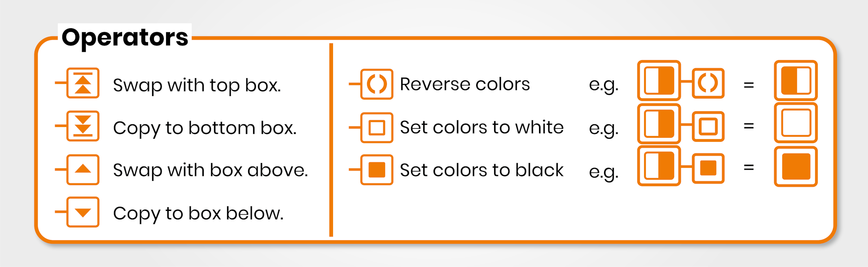868x267 pixels.
Task: Click the Copy to bottom box icon
Action: click(83, 126)
